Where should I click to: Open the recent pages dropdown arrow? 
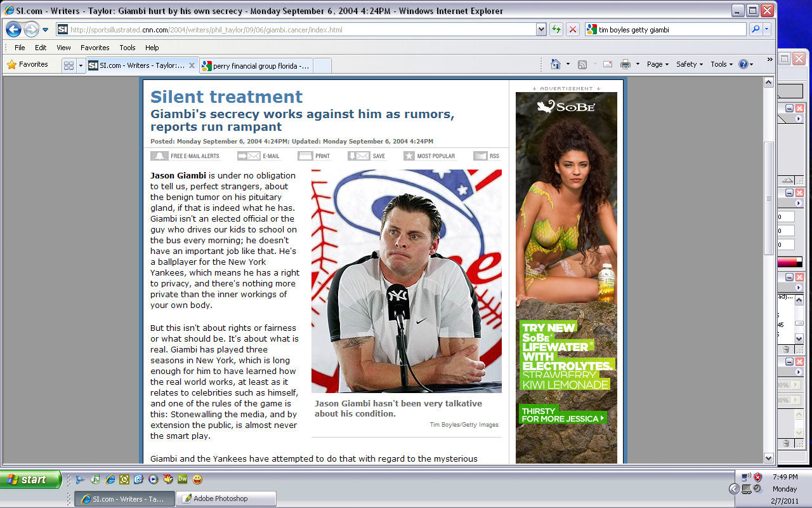point(46,30)
